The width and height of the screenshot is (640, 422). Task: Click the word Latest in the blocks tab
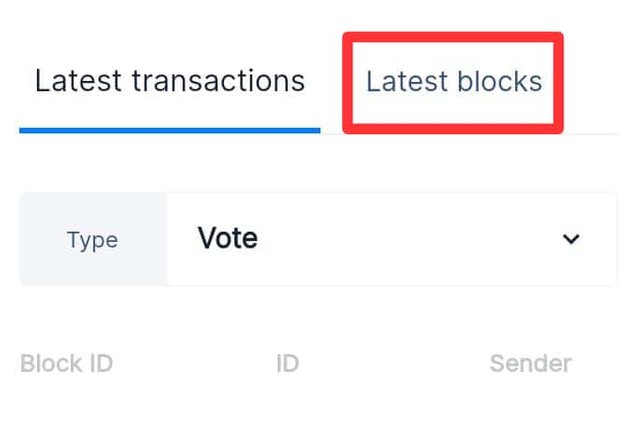(x=407, y=82)
